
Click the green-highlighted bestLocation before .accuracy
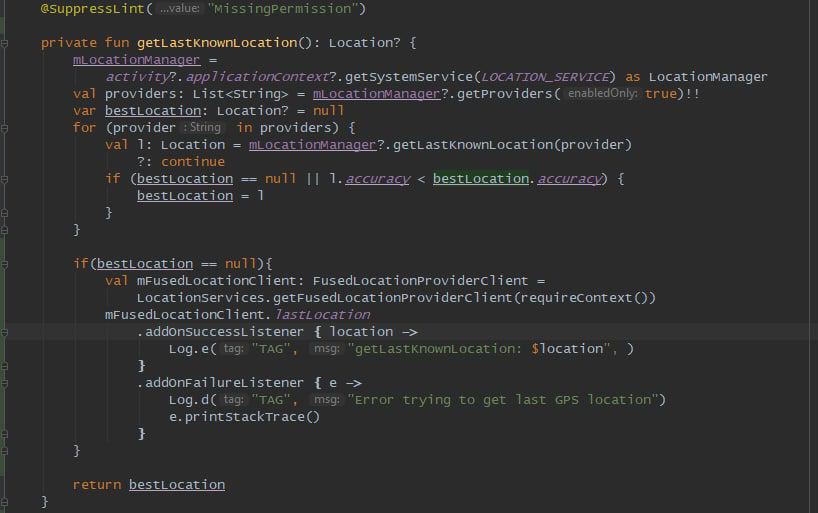pyautogui.click(x=481, y=179)
